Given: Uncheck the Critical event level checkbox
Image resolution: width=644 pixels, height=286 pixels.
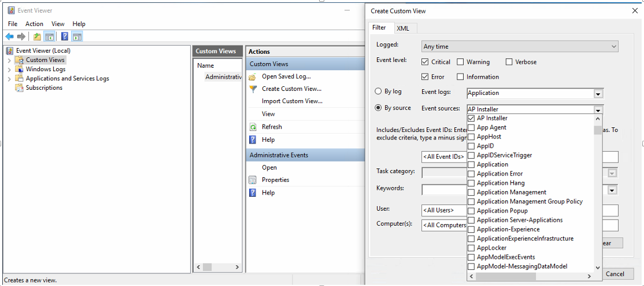Looking at the screenshot, I should click(425, 62).
